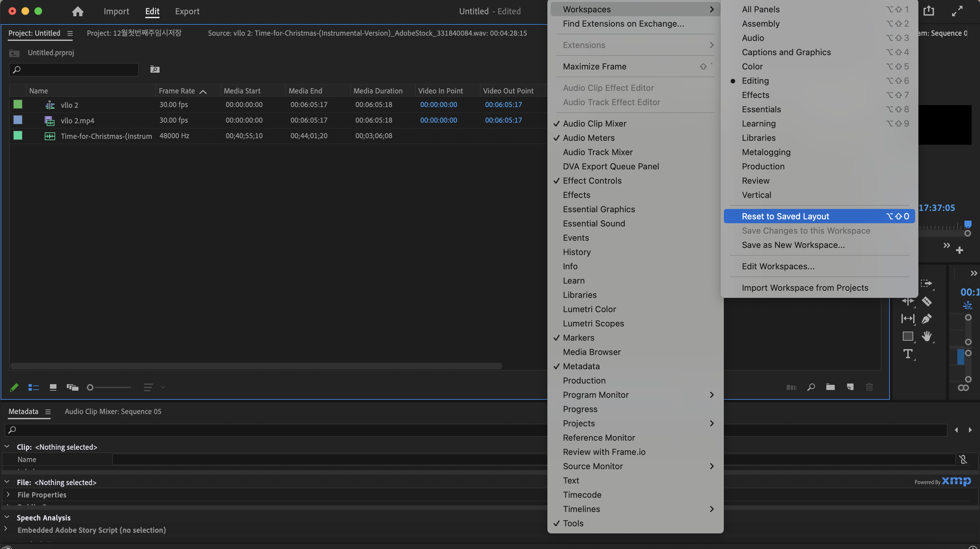The width and height of the screenshot is (980, 549).
Task: Select the Rectangle tool
Action: 908,336
